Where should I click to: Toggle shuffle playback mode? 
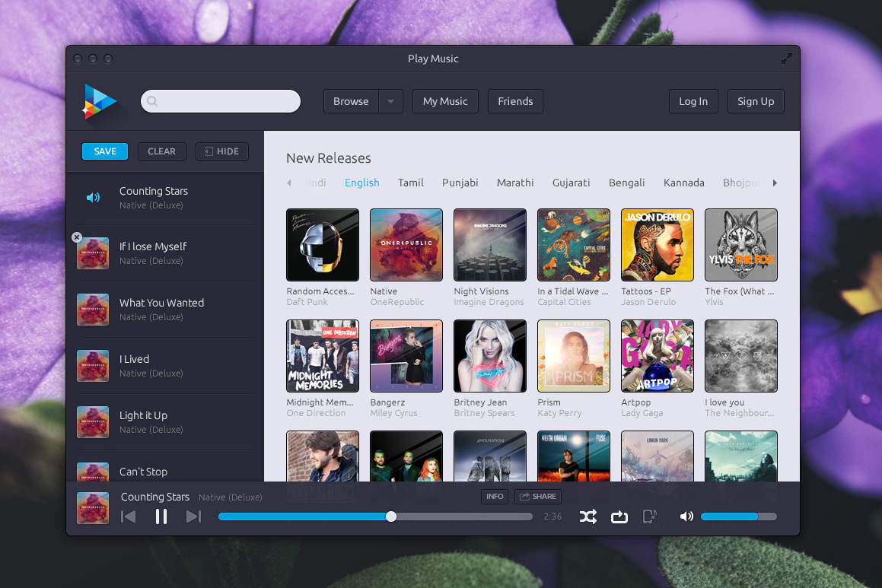pos(587,517)
